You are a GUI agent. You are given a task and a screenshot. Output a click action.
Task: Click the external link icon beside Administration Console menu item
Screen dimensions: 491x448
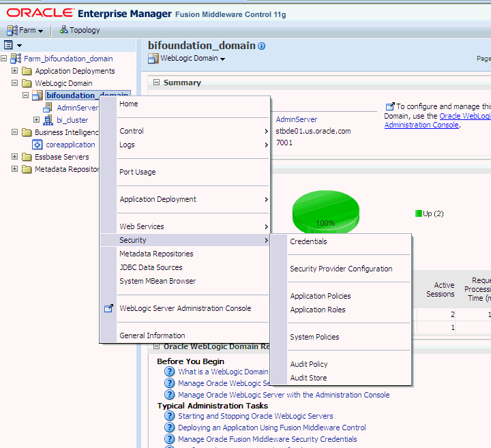pyautogui.click(x=108, y=308)
